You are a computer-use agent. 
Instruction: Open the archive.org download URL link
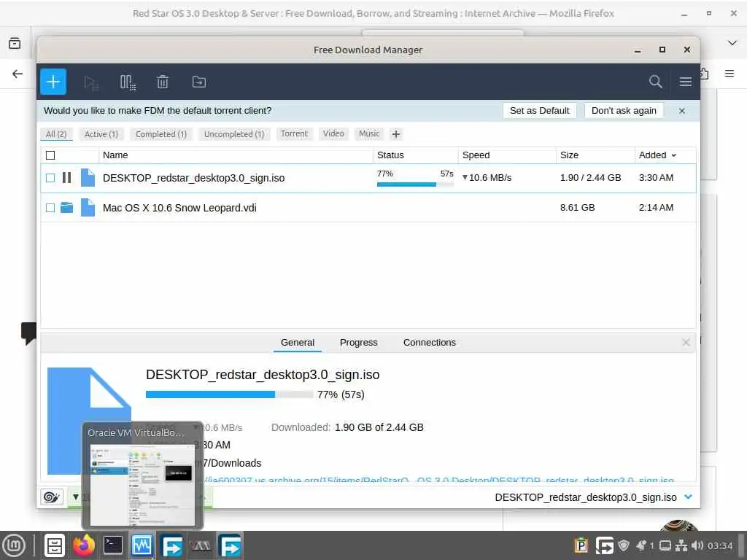coord(438,480)
